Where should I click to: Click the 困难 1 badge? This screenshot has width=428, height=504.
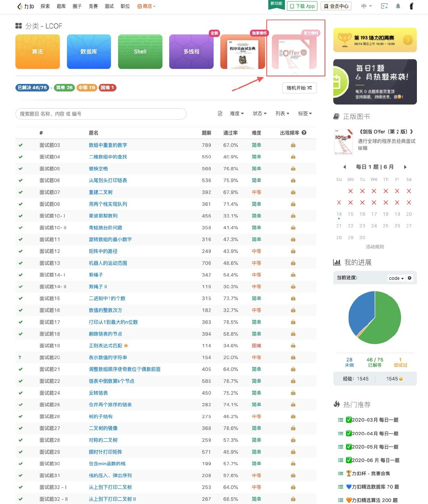tap(107, 87)
